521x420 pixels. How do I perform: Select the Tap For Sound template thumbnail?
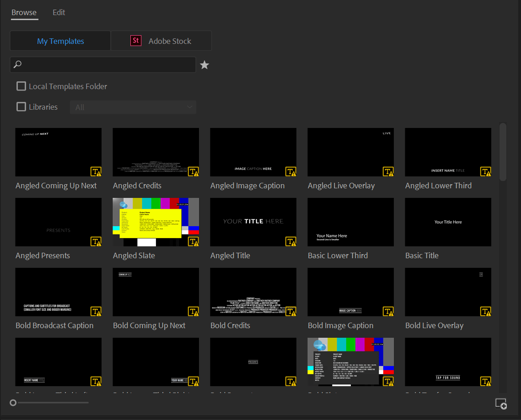[x=448, y=362]
